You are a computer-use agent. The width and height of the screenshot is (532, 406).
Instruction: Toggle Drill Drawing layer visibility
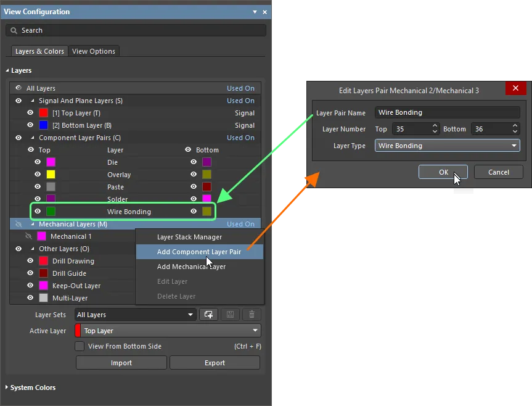point(30,261)
